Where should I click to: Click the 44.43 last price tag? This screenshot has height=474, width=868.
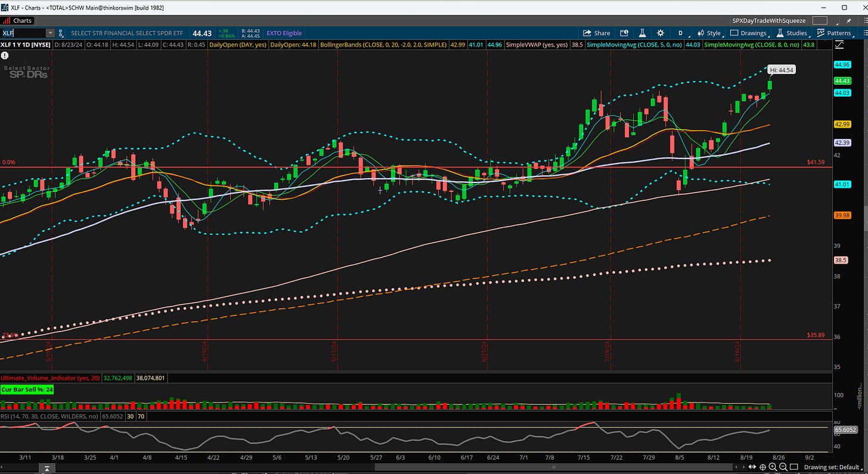pyautogui.click(x=842, y=80)
